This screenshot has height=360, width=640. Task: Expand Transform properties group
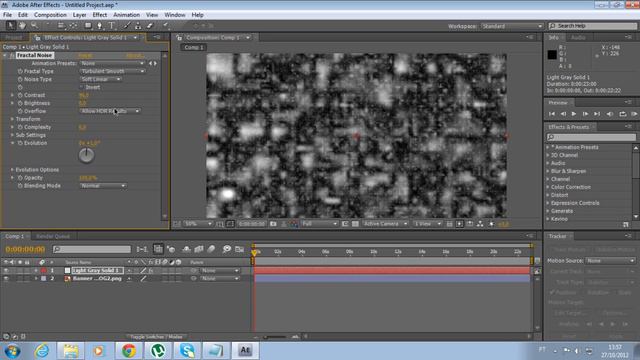pos(12,119)
